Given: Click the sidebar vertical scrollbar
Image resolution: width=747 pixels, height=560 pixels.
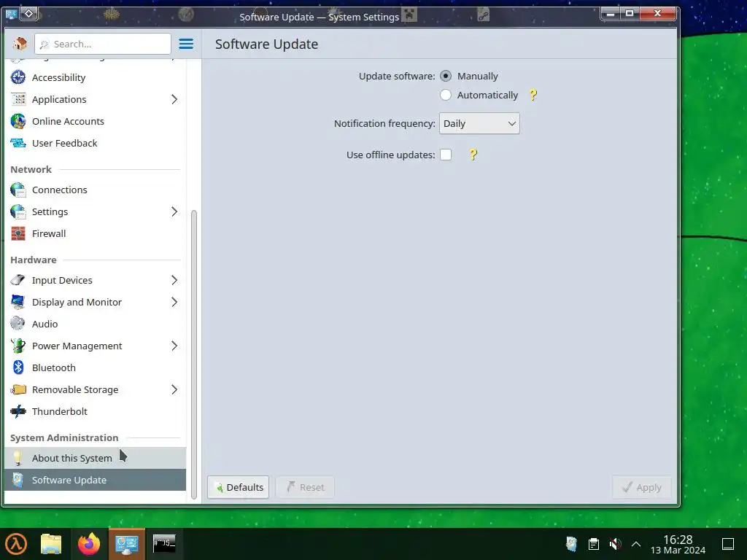Looking at the screenshot, I should 194,354.
